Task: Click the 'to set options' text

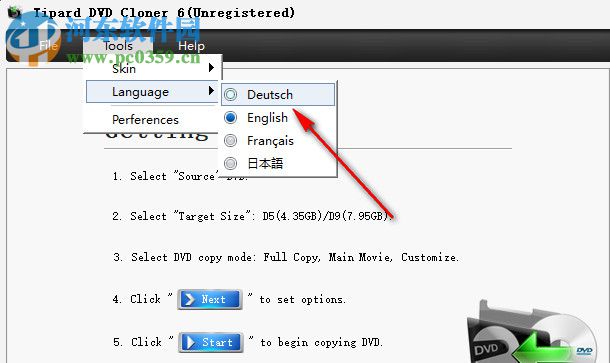Action: pyautogui.click(x=302, y=300)
